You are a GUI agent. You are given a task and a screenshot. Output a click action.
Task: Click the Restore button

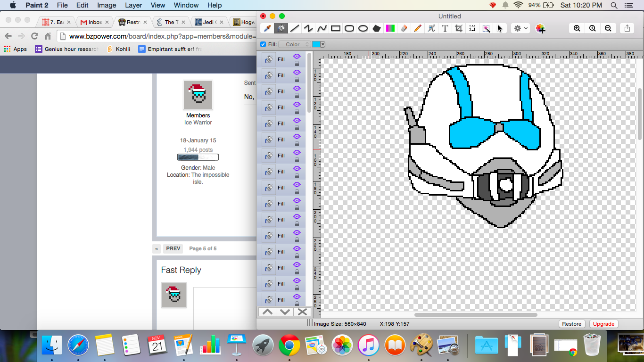571,324
